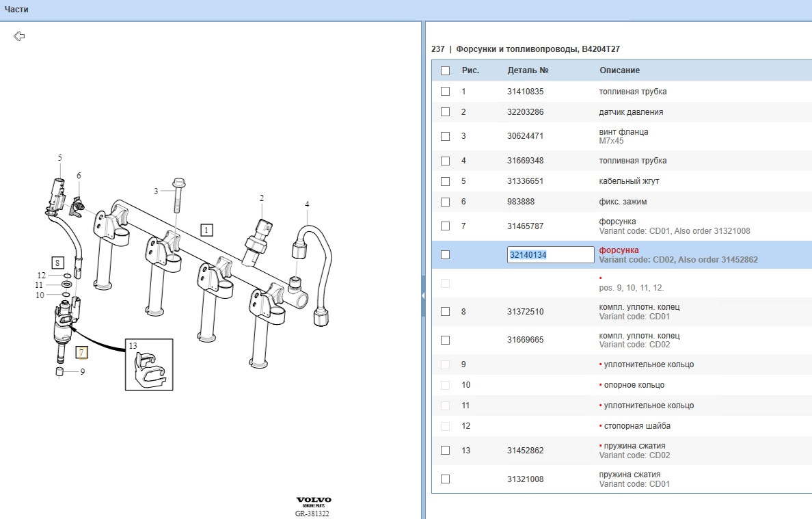This screenshot has height=519, width=812.
Task: Select 'опорное кольцо' row text
Action: 634,385
